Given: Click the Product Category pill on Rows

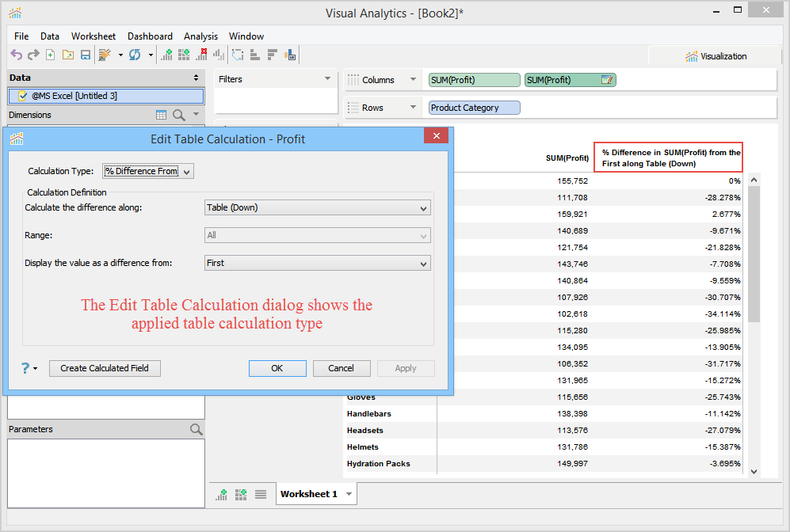Looking at the screenshot, I should [474, 107].
